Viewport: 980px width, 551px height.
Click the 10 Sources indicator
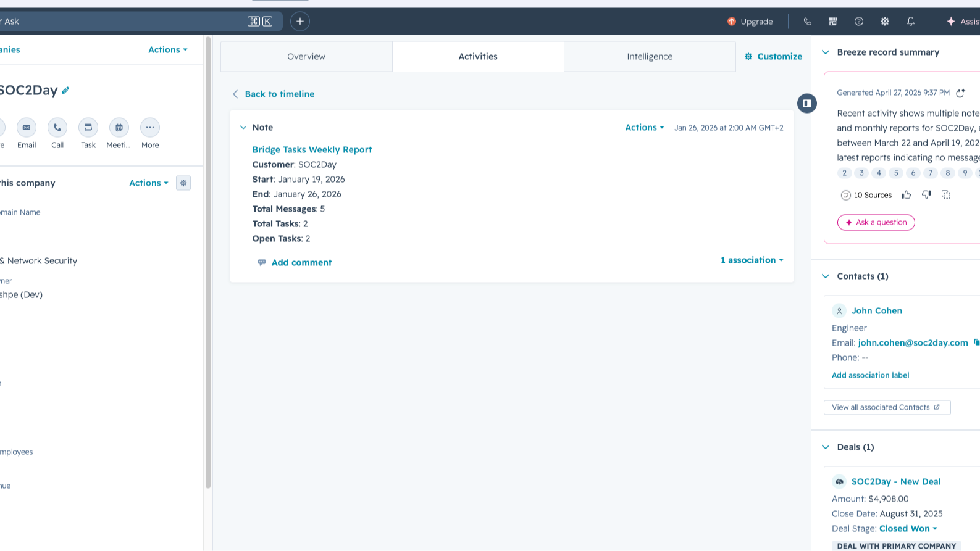pos(866,195)
